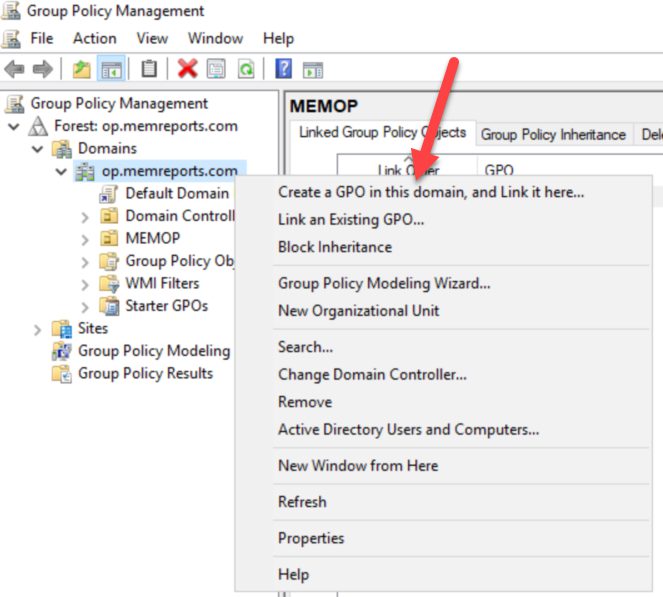The image size is (663, 597).
Task: Select the Starter GPOs tree item
Action: click(x=167, y=306)
